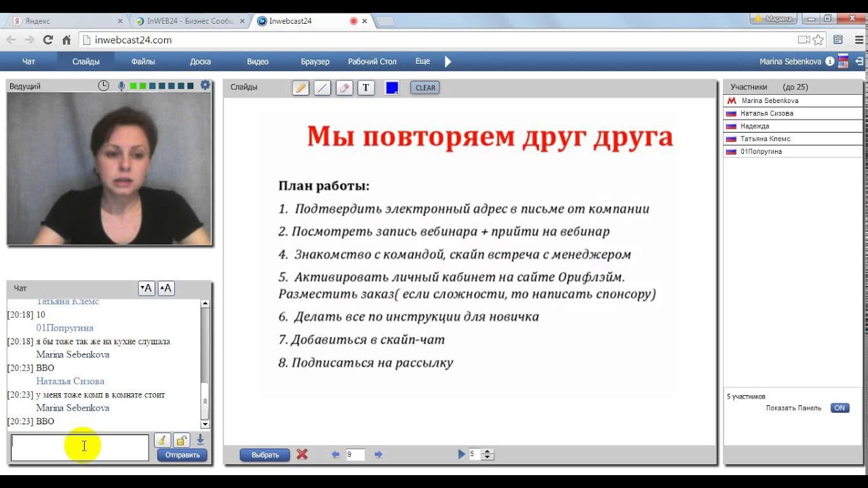The height and width of the screenshot is (488, 868).
Task: Click browser back button
Action: tap(11, 40)
